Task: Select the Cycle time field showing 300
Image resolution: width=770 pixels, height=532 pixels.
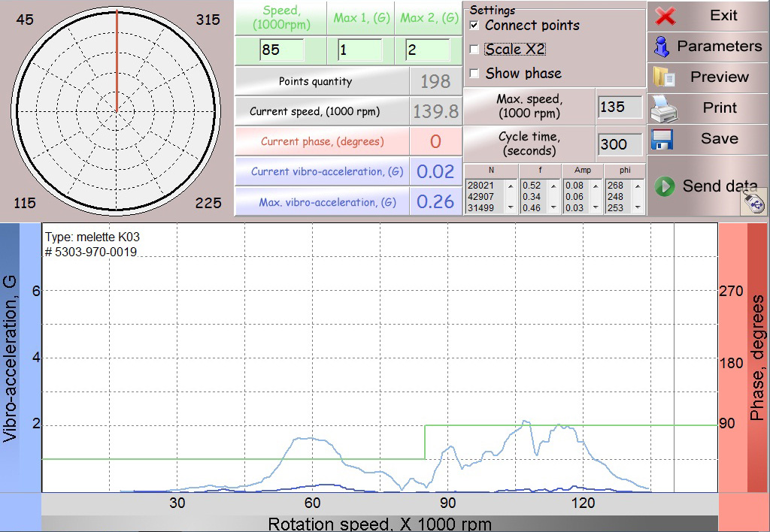Action: 620,144
